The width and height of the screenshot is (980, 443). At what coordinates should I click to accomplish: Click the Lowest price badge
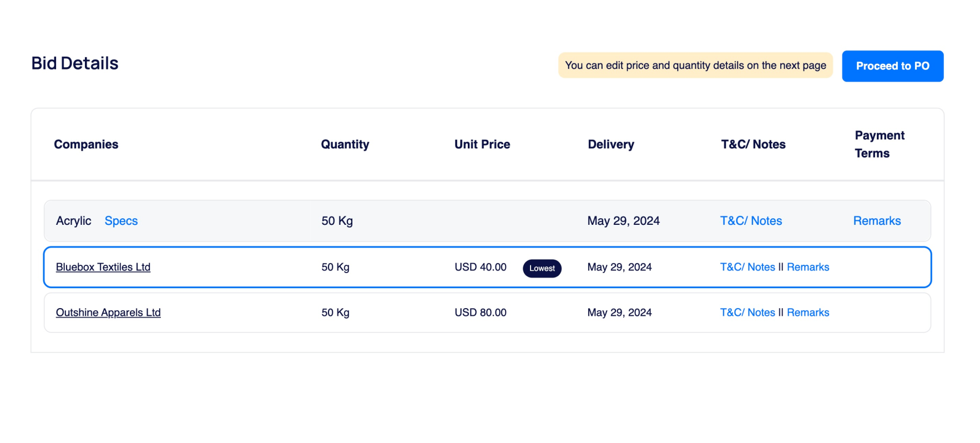tap(542, 268)
